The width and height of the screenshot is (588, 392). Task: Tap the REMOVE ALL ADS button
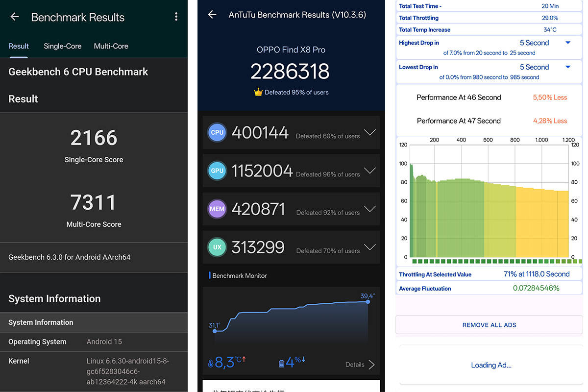(489, 325)
